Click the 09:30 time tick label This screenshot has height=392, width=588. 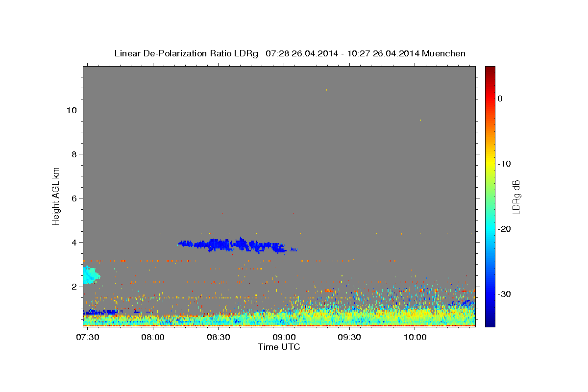point(350,338)
